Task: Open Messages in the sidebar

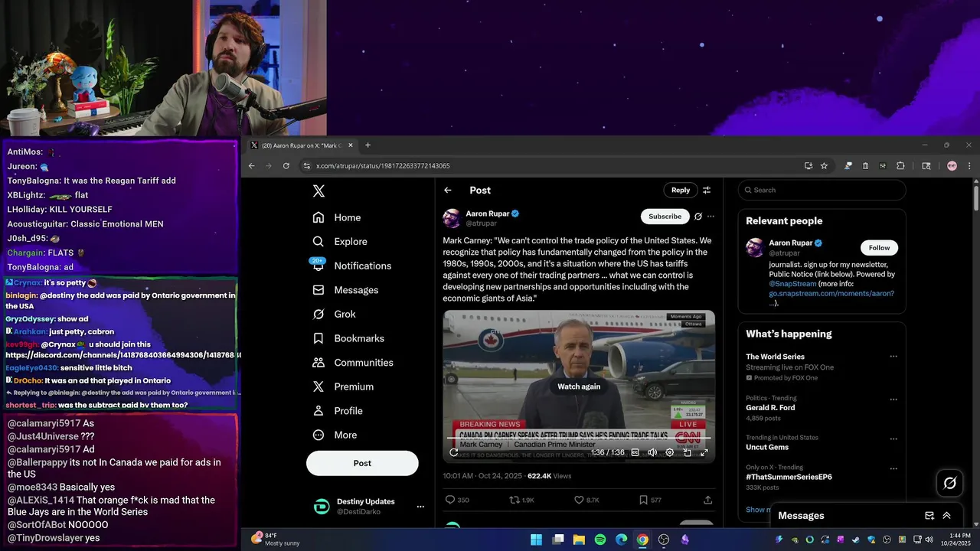Action: pyautogui.click(x=345, y=290)
